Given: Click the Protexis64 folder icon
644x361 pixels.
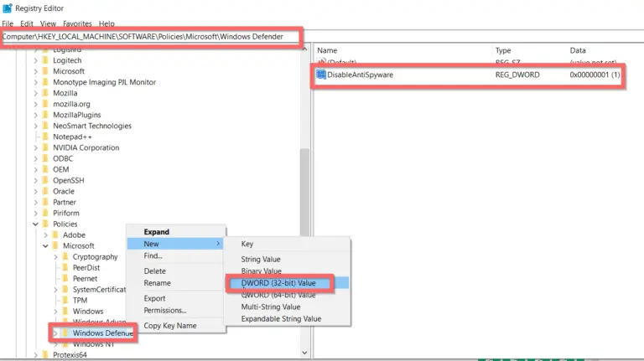Looking at the screenshot, I should tap(45, 354).
